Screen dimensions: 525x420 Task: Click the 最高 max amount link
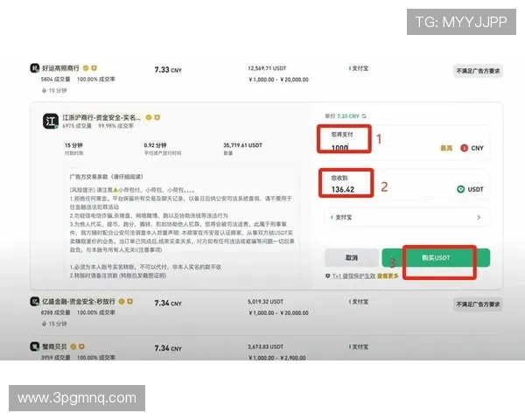[446, 148]
